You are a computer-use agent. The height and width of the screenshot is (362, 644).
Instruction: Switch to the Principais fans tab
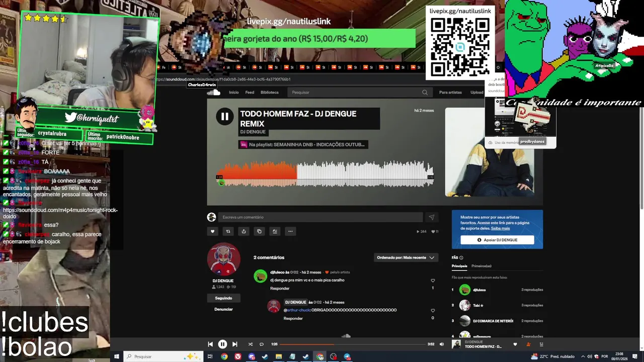459,266
